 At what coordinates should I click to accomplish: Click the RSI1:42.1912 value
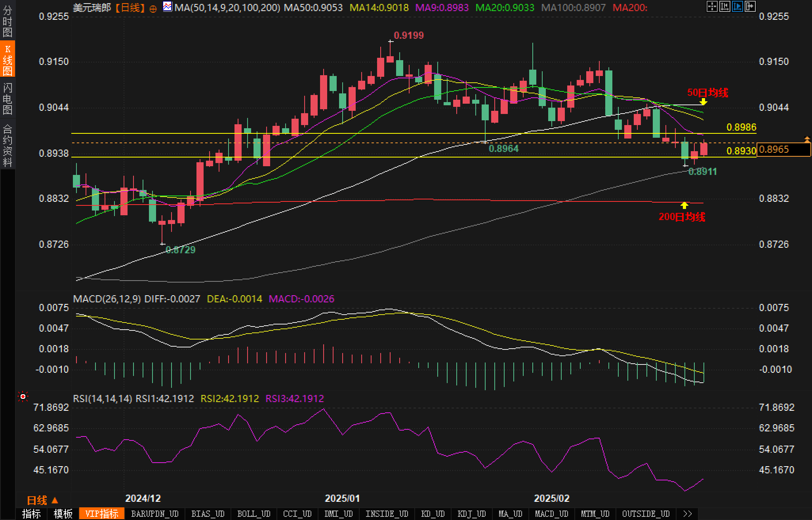click(x=165, y=399)
